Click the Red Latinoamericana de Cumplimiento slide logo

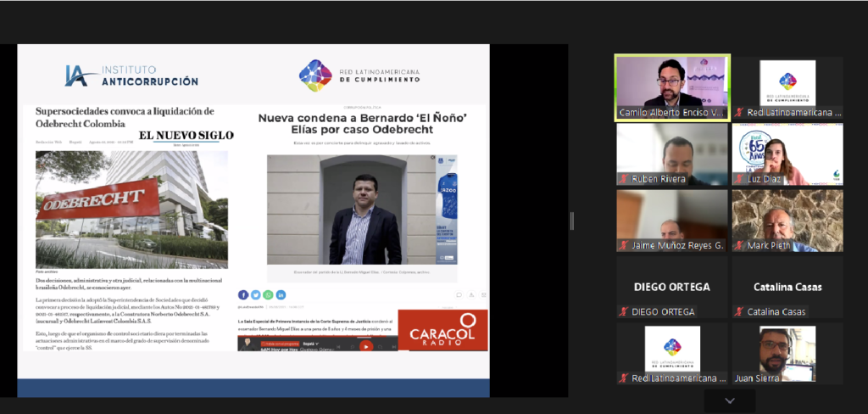[x=359, y=76]
